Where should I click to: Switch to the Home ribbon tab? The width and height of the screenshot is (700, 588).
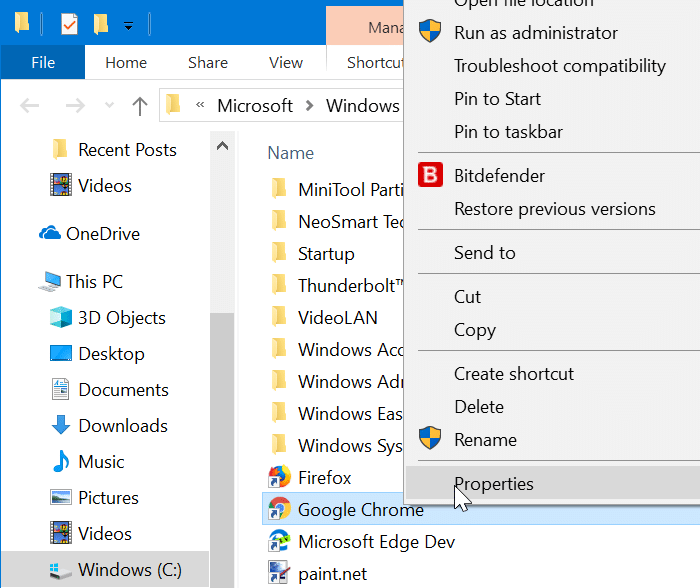pyautogui.click(x=126, y=63)
